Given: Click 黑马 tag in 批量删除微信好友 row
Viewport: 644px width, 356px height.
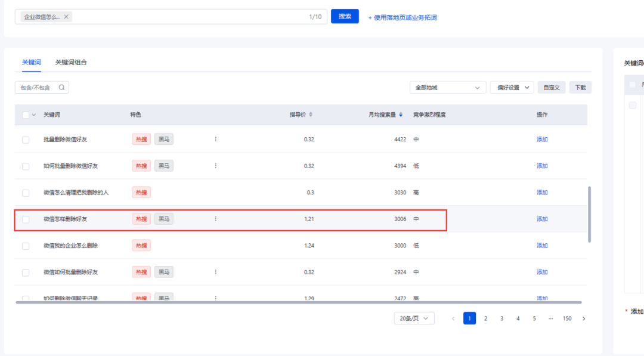Looking at the screenshot, I should (164, 139).
